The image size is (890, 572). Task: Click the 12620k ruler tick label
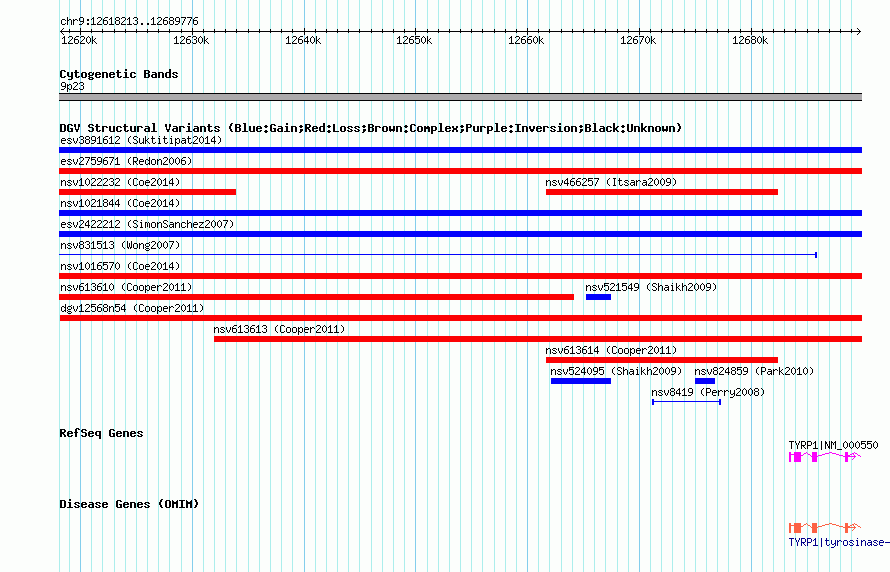click(79, 40)
